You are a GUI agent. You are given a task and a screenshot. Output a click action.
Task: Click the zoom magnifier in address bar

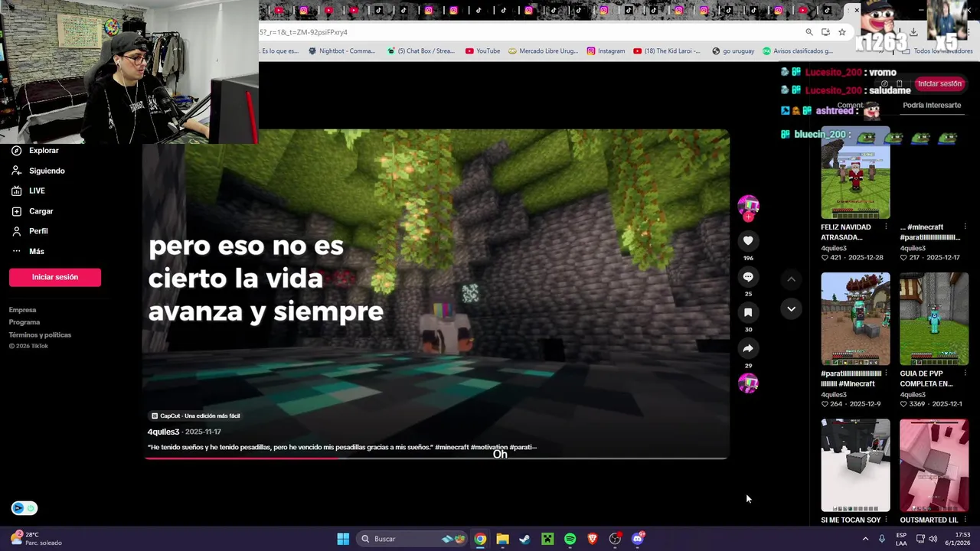pos(809,32)
